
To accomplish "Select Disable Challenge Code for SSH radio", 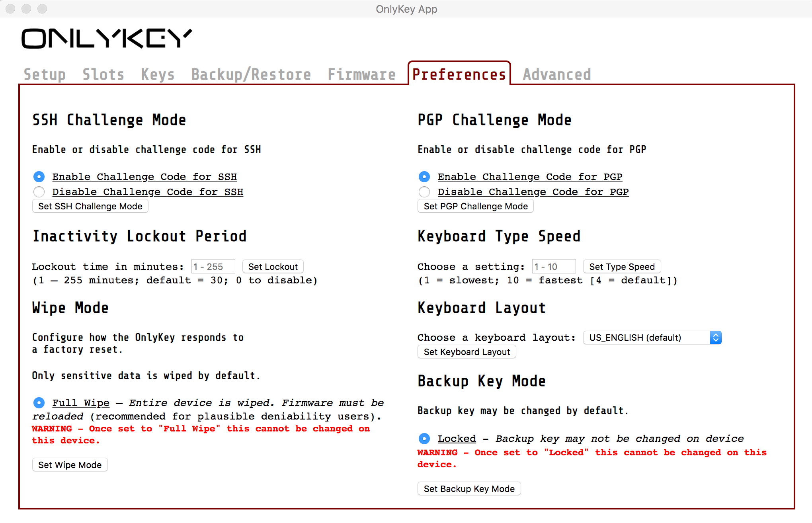I will tap(39, 192).
